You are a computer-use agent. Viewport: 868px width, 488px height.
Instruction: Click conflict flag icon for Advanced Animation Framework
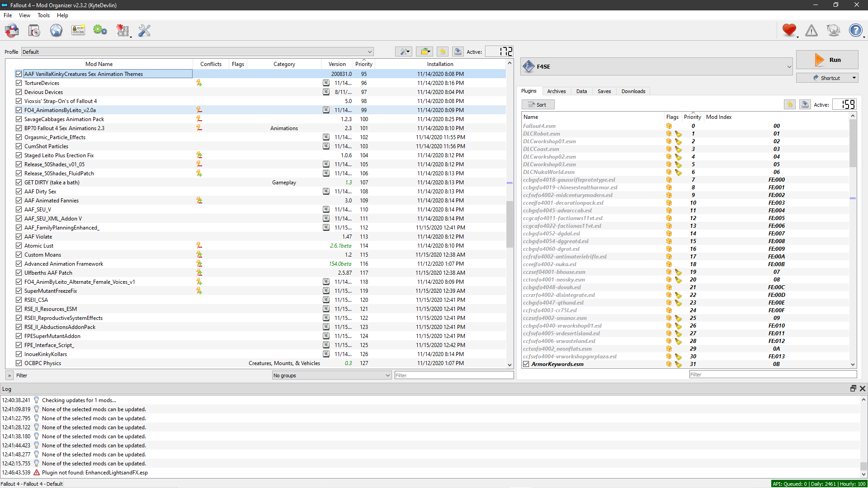[x=199, y=264]
